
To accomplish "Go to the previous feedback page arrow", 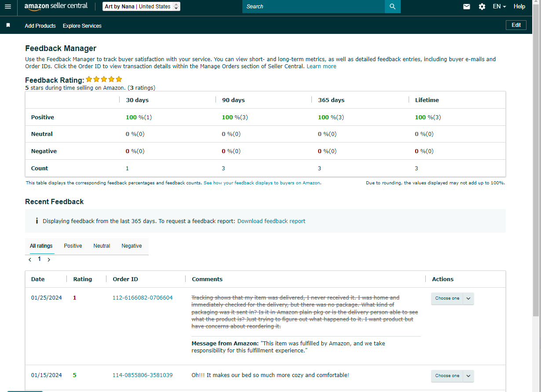I will click(30, 260).
